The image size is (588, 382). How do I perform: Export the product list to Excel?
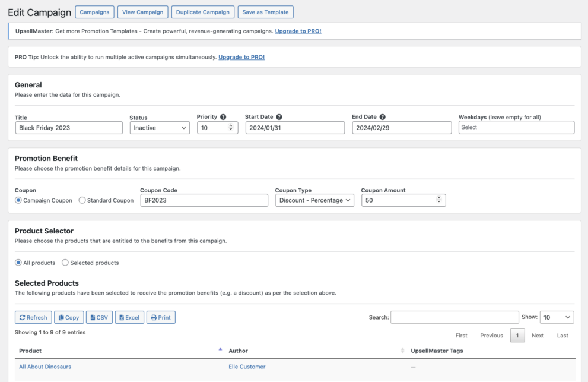pos(129,317)
